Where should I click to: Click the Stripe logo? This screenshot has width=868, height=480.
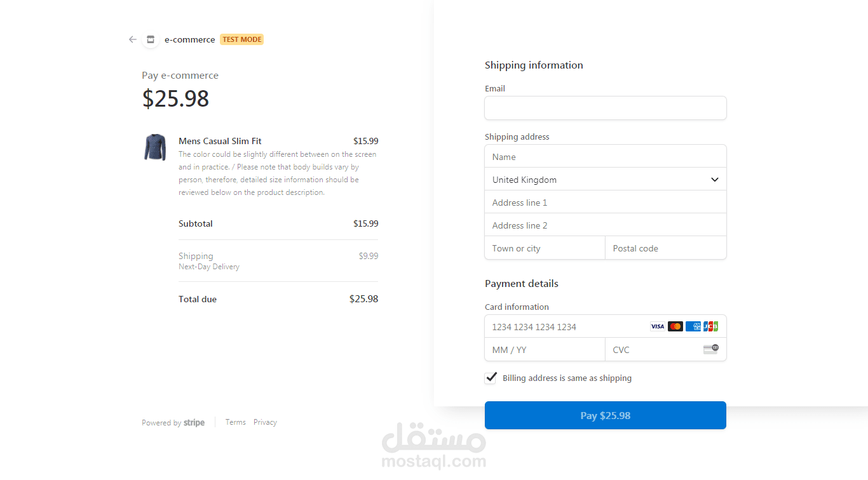pyautogui.click(x=194, y=423)
